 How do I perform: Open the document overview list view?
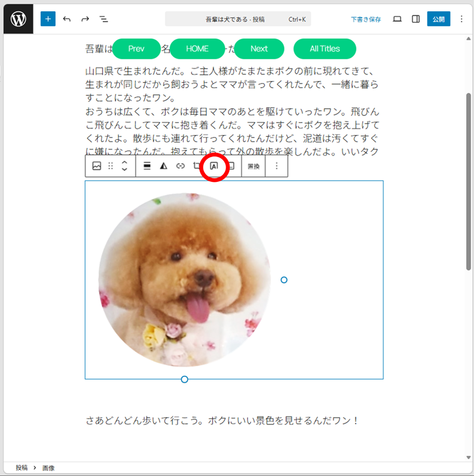coord(104,19)
